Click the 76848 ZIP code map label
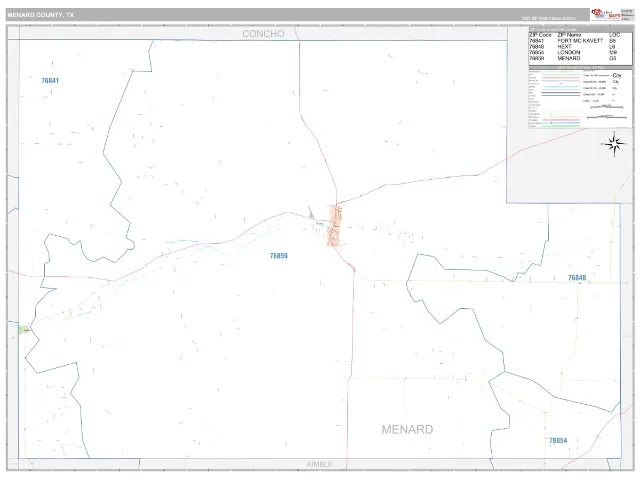This screenshot has width=640, height=480. [x=577, y=278]
